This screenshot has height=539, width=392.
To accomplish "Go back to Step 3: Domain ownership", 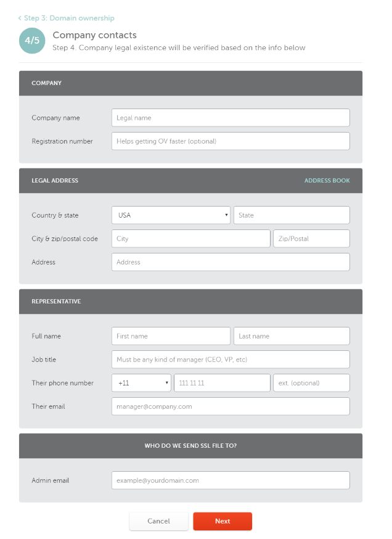I will 67,18.
